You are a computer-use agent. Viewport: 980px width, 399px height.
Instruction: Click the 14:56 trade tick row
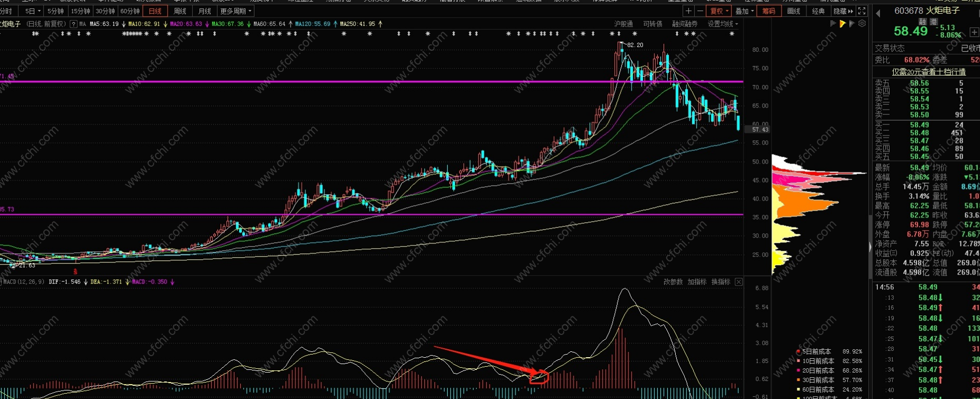pyautogui.click(x=926, y=287)
